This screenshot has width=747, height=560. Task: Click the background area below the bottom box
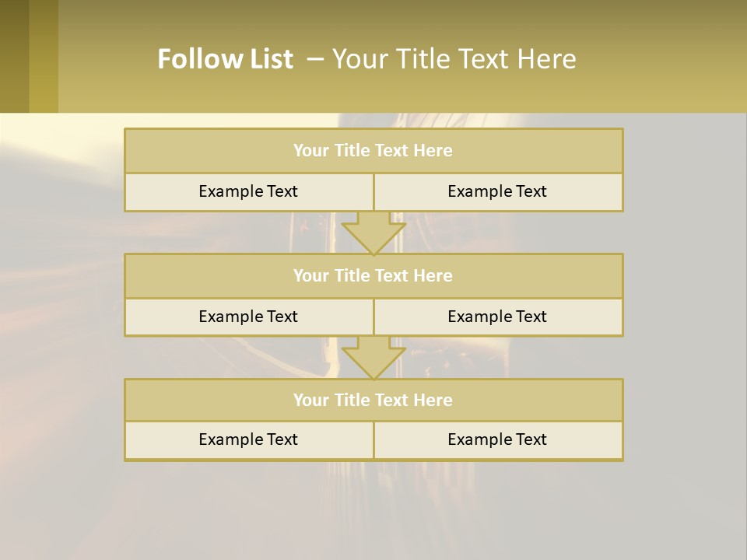[373, 509]
